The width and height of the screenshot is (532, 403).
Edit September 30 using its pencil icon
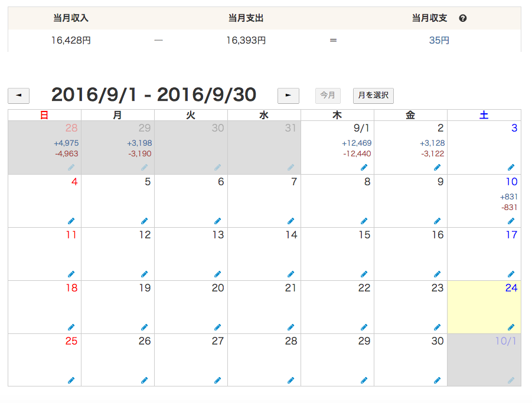pyautogui.click(x=438, y=381)
